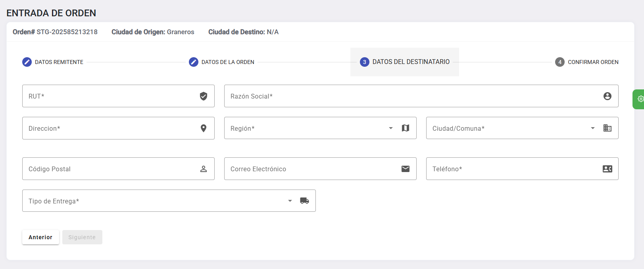Open the Ciudad/Comuna dropdown list
Viewport: 644px width, 269px height.
[593, 128]
